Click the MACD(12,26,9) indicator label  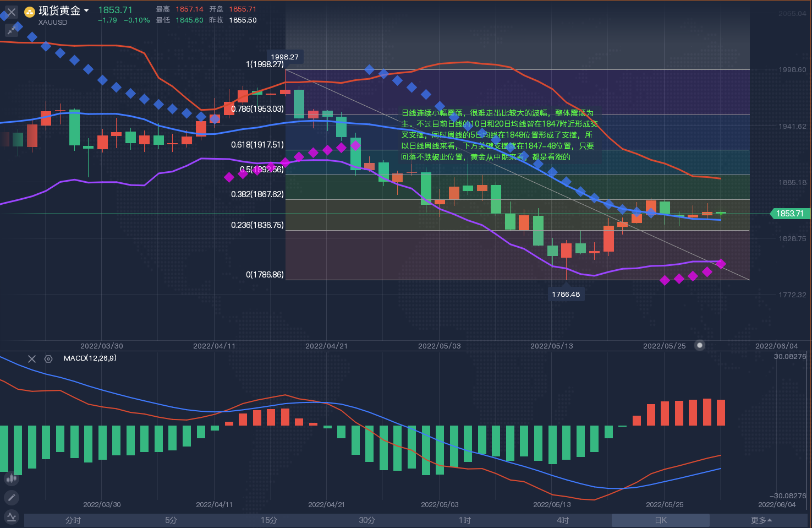(90, 358)
